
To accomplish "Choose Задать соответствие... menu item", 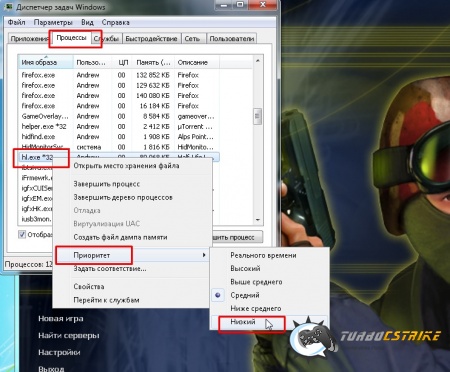I will point(110,269).
